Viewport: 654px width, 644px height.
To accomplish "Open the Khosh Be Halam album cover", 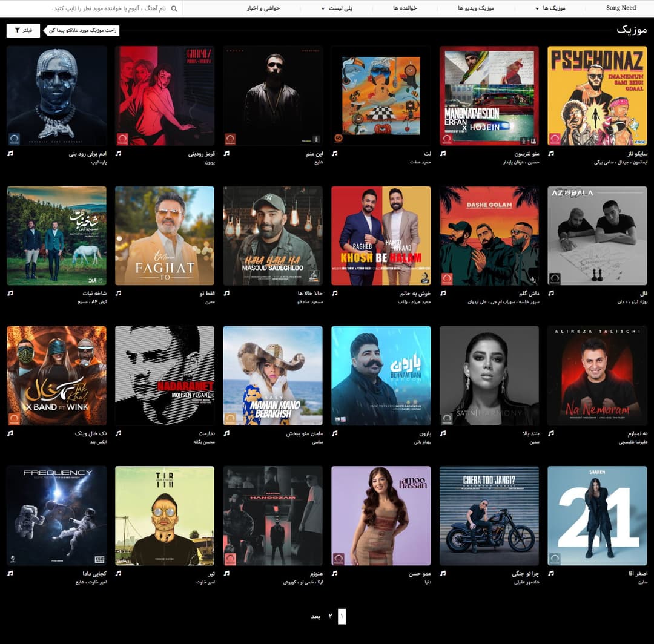I will (381, 236).
